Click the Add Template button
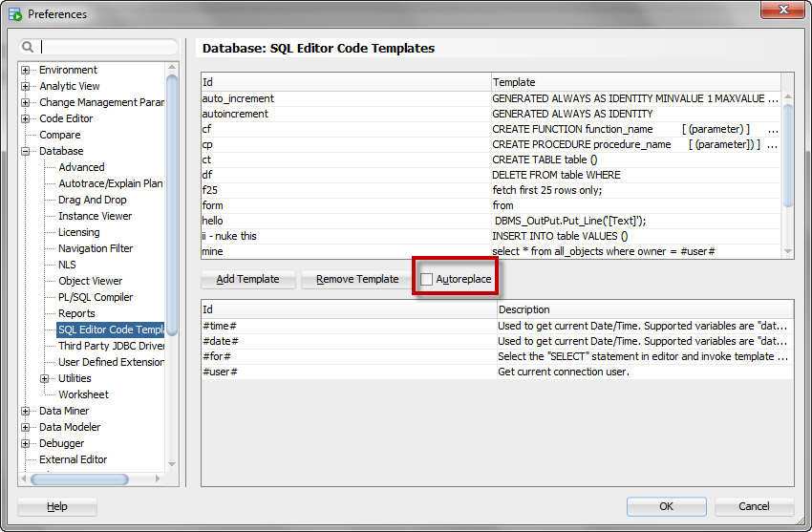The width and height of the screenshot is (812, 532). pos(248,280)
